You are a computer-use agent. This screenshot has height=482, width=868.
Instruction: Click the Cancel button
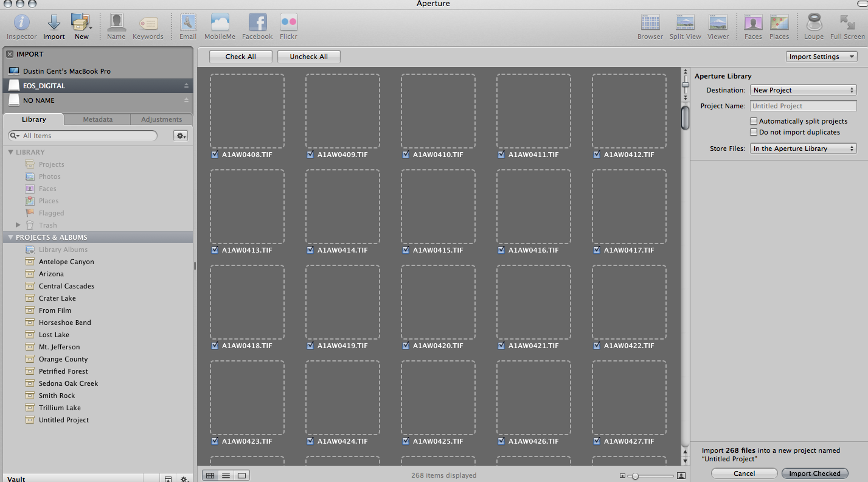click(744, 473)
